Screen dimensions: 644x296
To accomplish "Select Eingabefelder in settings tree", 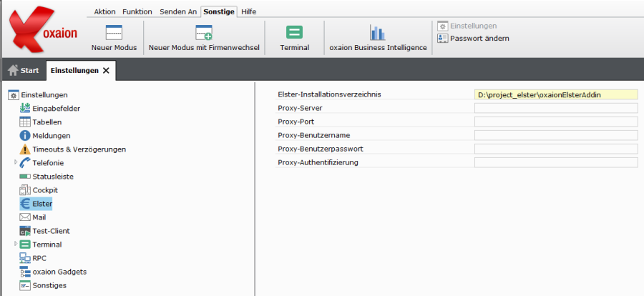I will tap(57, 109).
